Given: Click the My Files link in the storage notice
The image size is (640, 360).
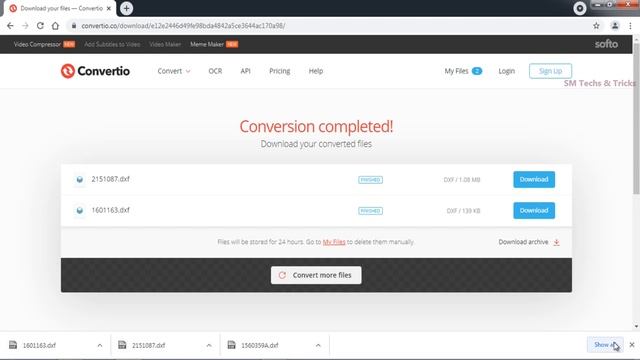Looking at the screenshot, I should coord(334,242).
